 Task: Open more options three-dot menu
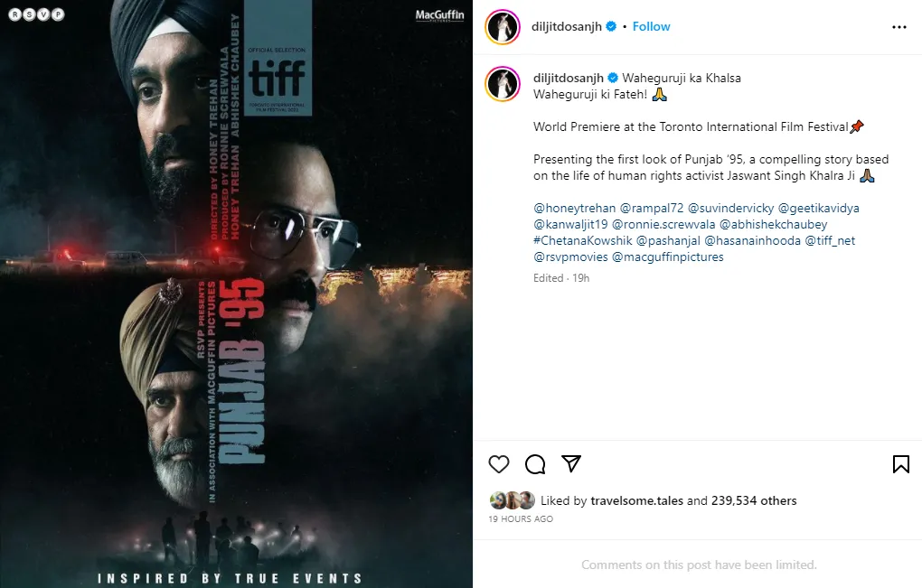point(899,27)
